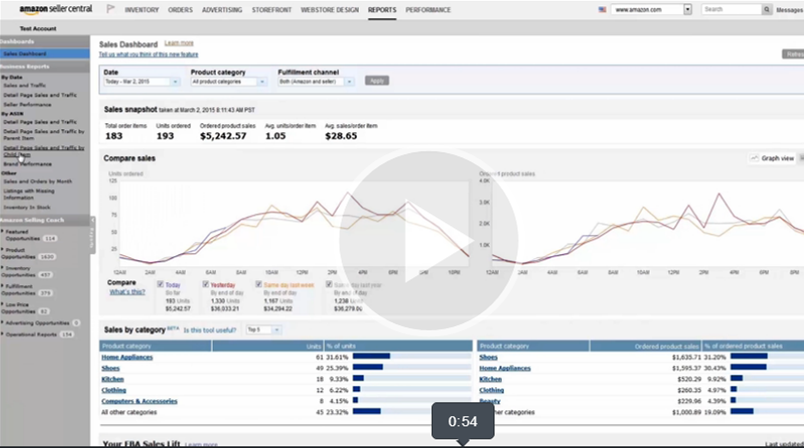This screenshot has height=448, width=804.
Task: Play the video with the large play button
Action: [429, 240]
